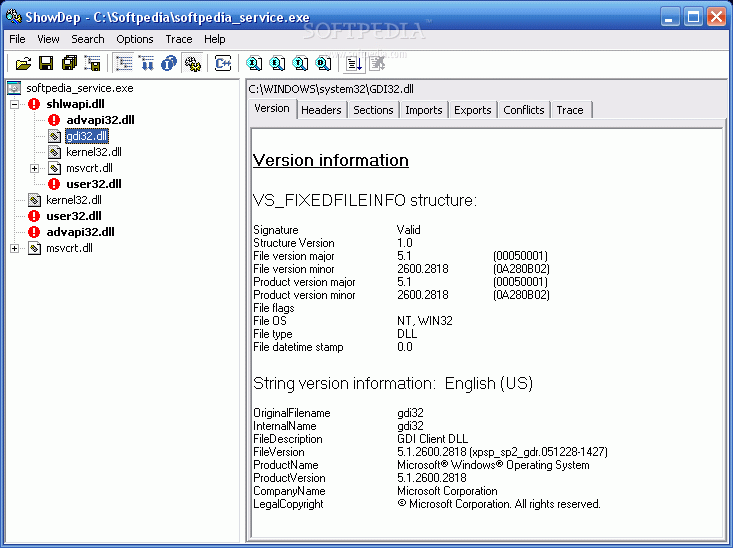Image resolution: width=733 pixels, height=548 pixels.
Task: Select top-level kernel32.dll node
Action: tap(74, 200)
